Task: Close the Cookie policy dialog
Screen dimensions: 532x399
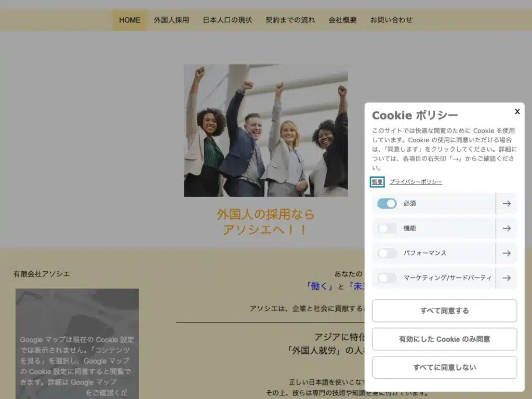Action: click(517, 111)
